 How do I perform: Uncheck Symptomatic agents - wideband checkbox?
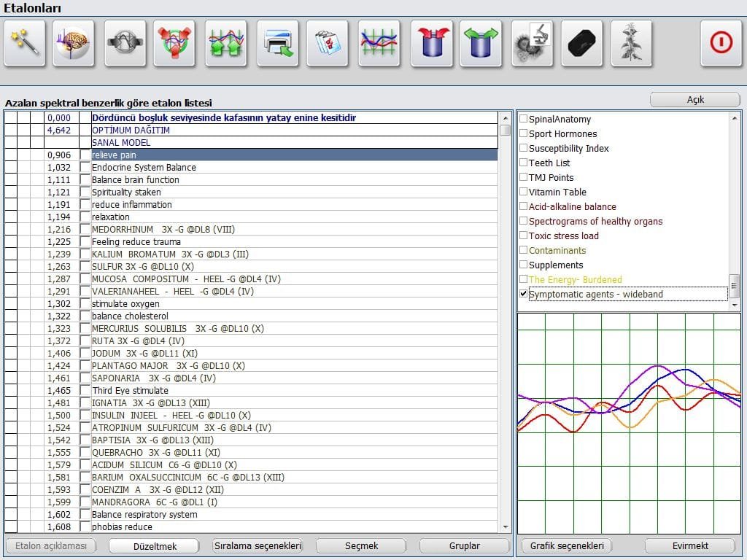523,294
